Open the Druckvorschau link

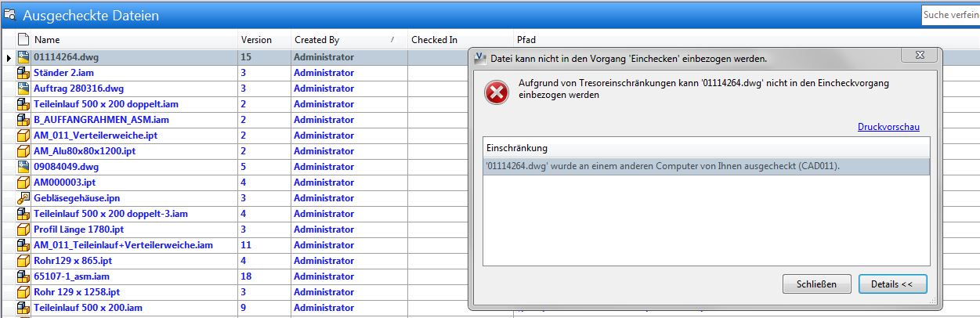pyautogui.click(x=888, y=127)
